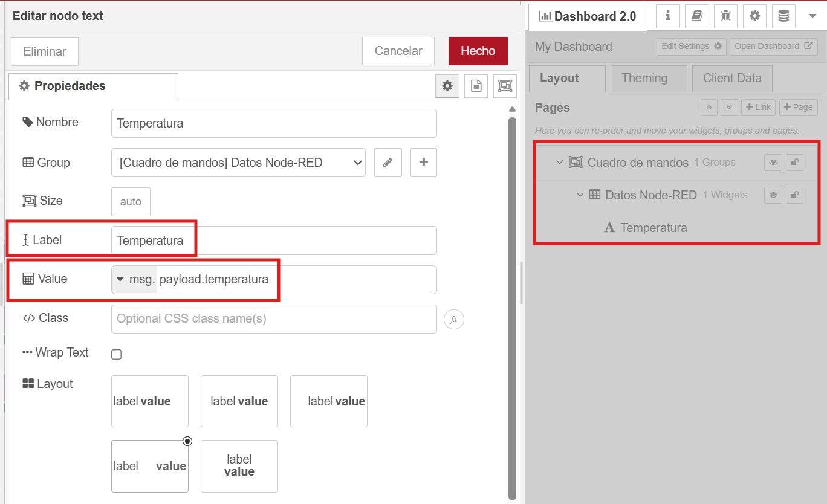Image resolution: width=827 pixels, height=504 pixels.
Task: Collapse the 'Cuadro de mandos' tree chevron
Action: (559, 162)
